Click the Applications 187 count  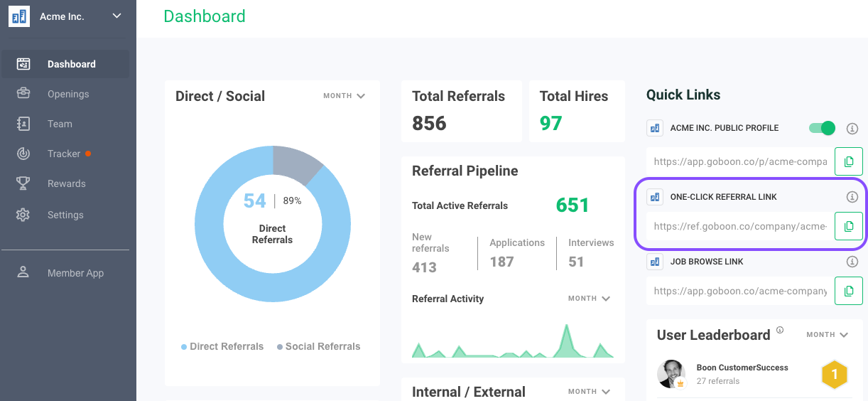point(501,262)
